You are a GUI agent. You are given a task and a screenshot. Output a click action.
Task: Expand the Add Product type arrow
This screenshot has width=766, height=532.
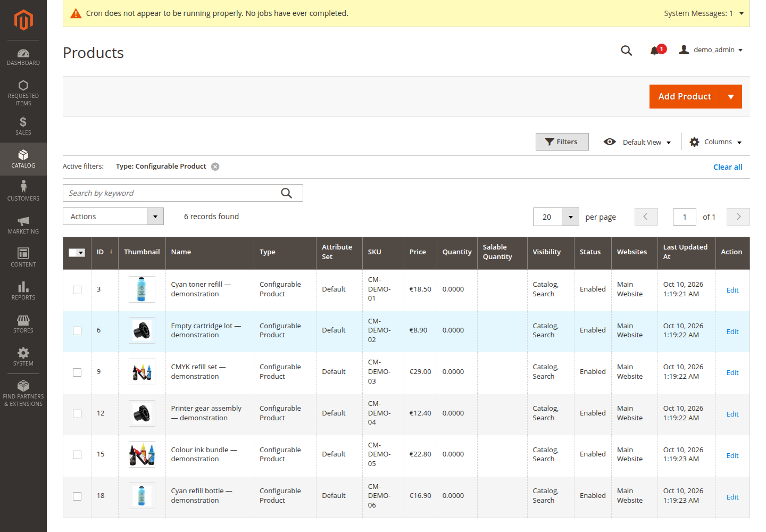click(x=731, y=97)
